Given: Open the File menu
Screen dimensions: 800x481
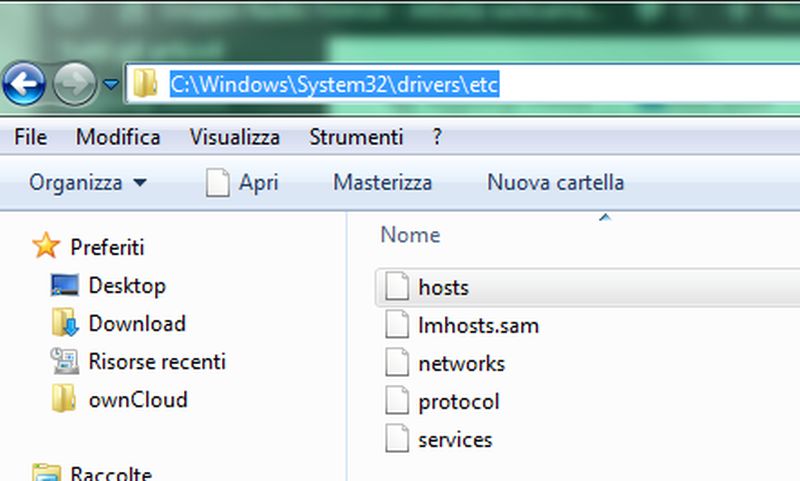Looking at the screenshot, I should (31, 137).
